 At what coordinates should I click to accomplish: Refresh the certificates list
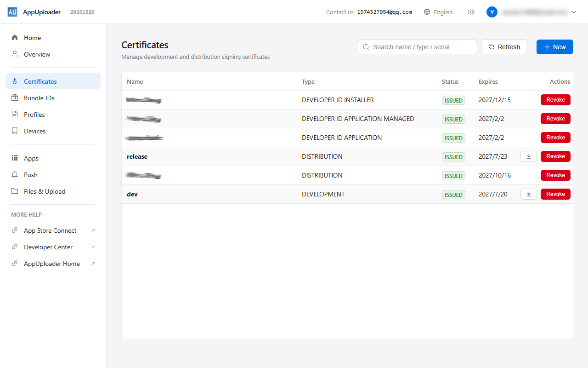pos(504,47)
